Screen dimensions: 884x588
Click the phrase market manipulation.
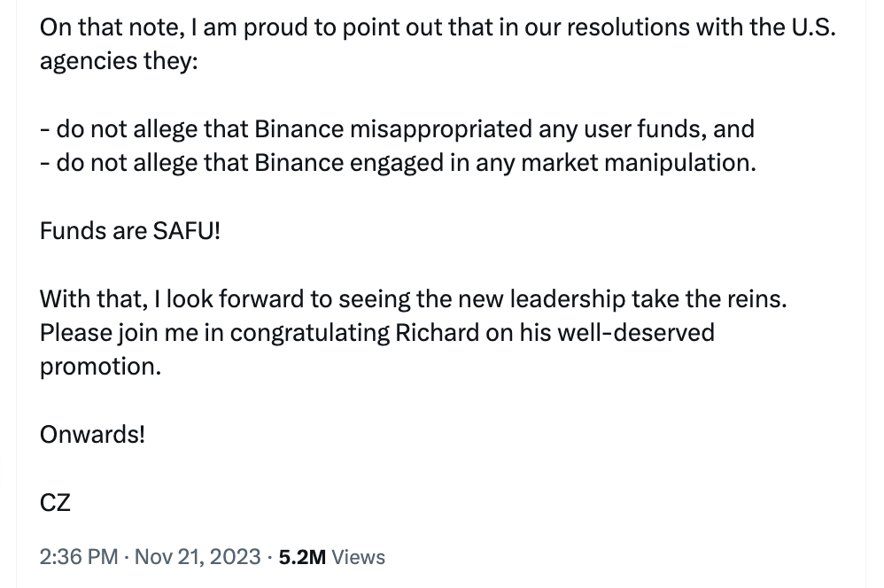coord(638,163)
